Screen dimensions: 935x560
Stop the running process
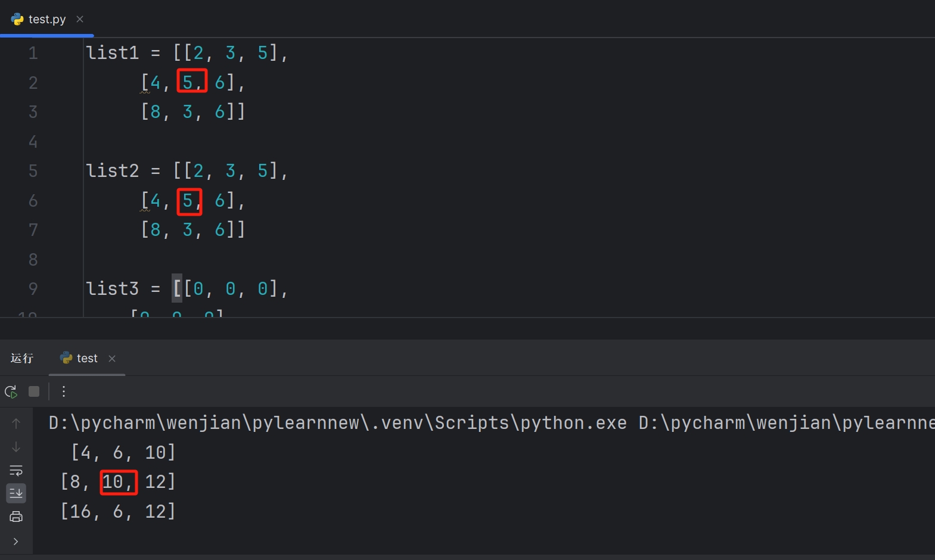click(x=34, y=391)
